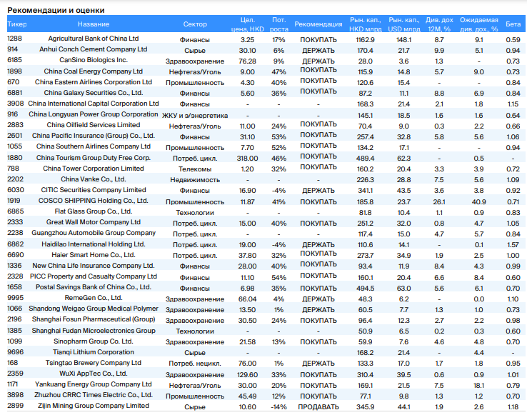This screenshot has width=527, height=420.
Task: Click 'Tianqi Lithium Corporation' name
Action: [x=94, y=352]
